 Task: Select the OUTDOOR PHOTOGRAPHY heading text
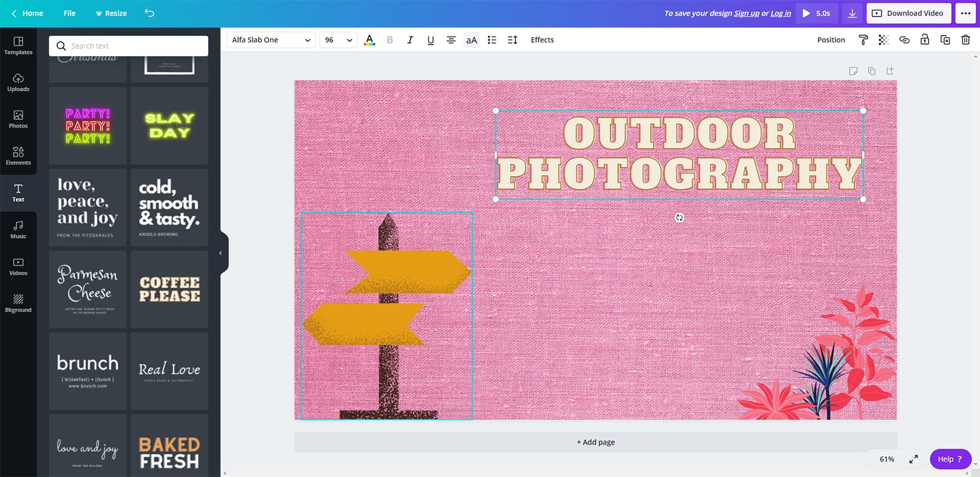[x=679, y=155]
